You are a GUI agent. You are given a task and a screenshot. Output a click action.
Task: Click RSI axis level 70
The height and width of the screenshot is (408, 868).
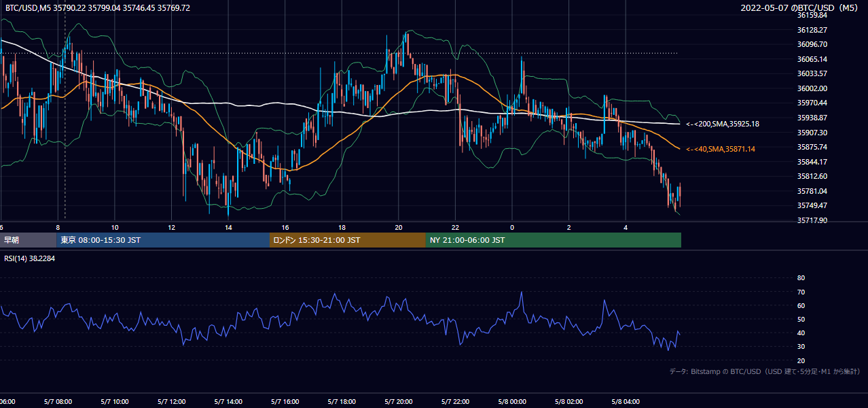(801, 292)
